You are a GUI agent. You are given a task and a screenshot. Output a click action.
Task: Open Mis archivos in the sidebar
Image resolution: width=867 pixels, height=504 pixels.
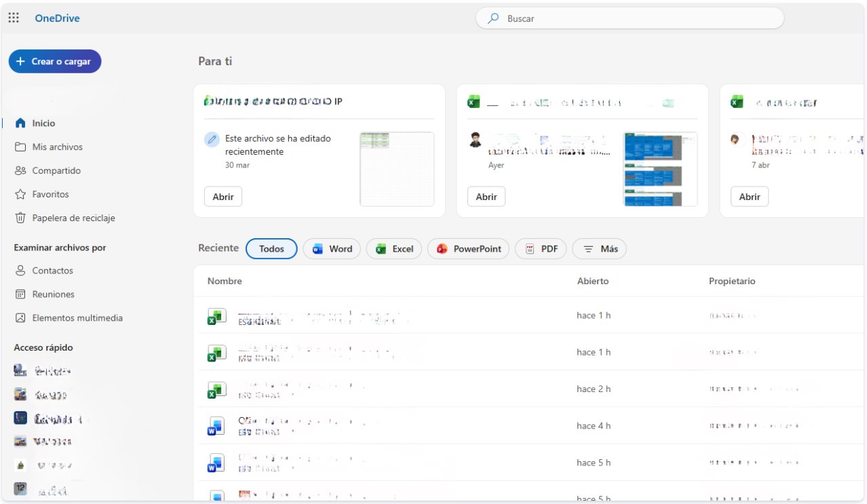(57, 147)
